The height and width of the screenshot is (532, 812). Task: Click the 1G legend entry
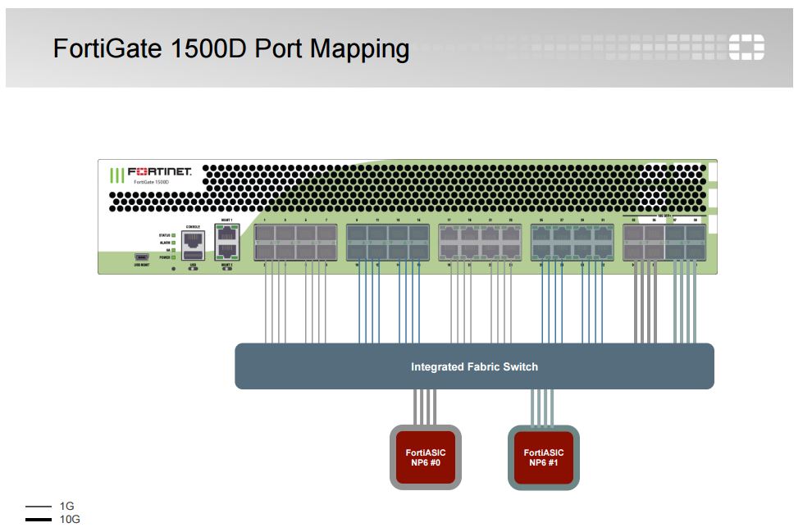coord(50,506)
